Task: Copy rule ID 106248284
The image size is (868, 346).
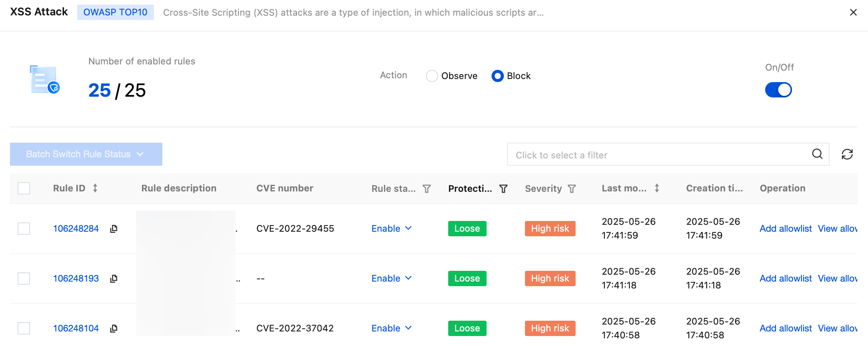Action: (x=114, y=229)
